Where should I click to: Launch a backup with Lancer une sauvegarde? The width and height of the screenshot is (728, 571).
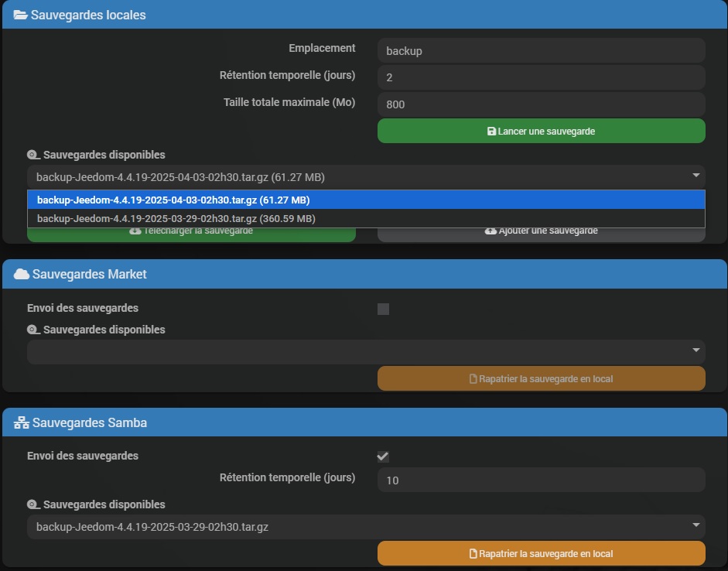point(542,131)
